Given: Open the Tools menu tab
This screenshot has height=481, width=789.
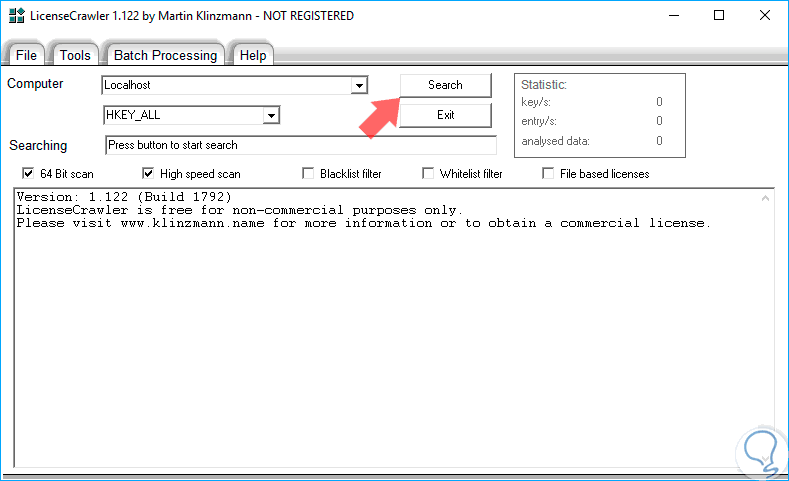Looking at the screenshot, I should coord(75,55).
